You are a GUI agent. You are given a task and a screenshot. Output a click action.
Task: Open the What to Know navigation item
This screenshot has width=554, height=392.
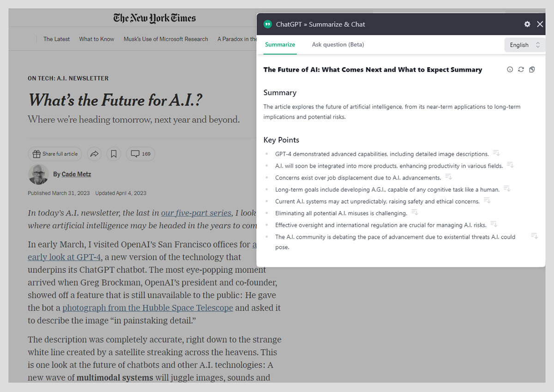coord(96,39)
